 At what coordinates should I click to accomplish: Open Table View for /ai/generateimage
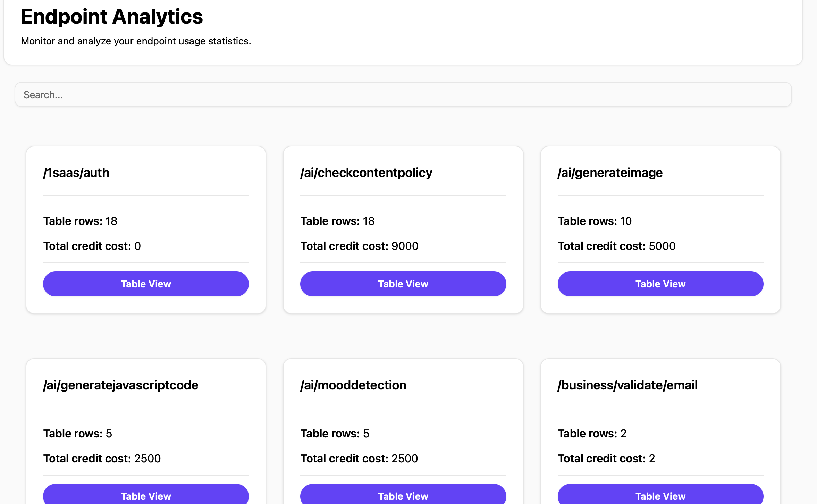pyautogui.click(x=660, y=284)
